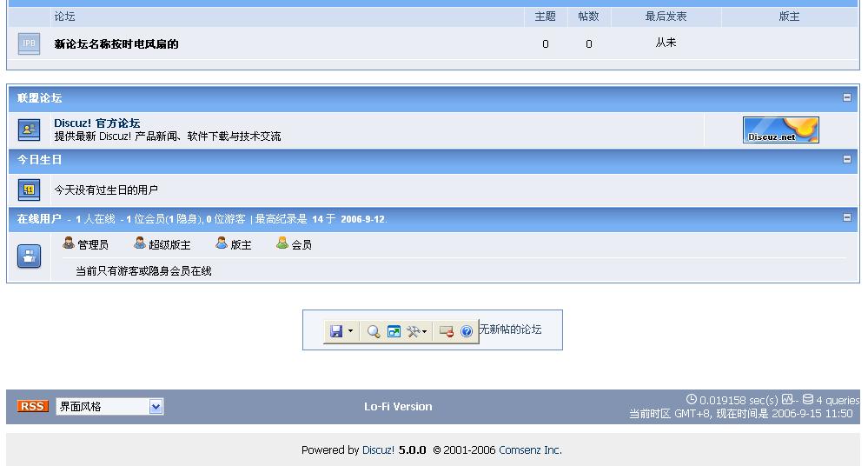
Task: Collapse the 在线用户 section
Action: [x=847, y=217]
